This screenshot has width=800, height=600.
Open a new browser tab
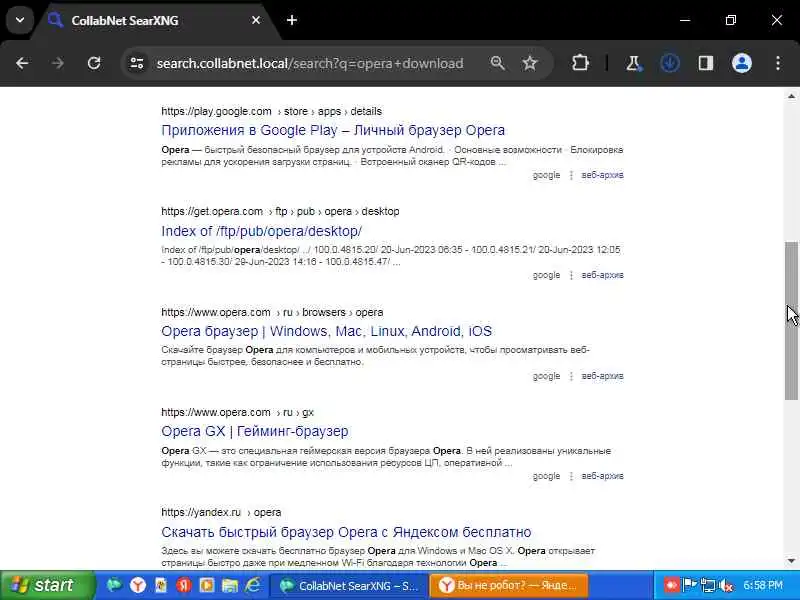292,20
